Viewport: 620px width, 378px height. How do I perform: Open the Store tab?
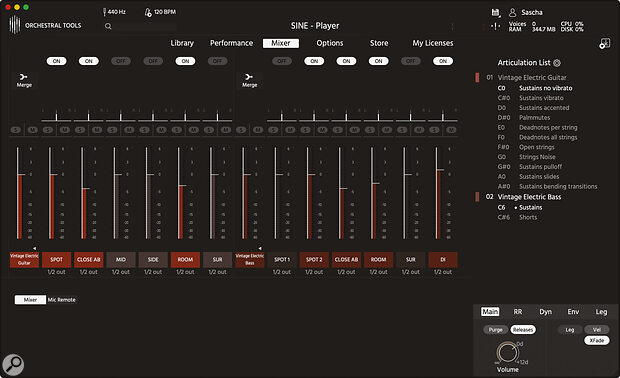[x=379, y=43]
